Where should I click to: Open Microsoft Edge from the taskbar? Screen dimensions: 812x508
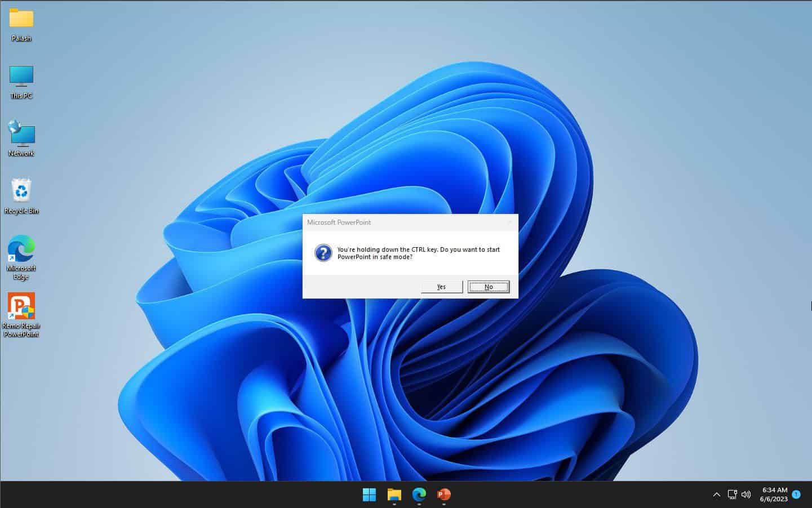coord(419,494)
